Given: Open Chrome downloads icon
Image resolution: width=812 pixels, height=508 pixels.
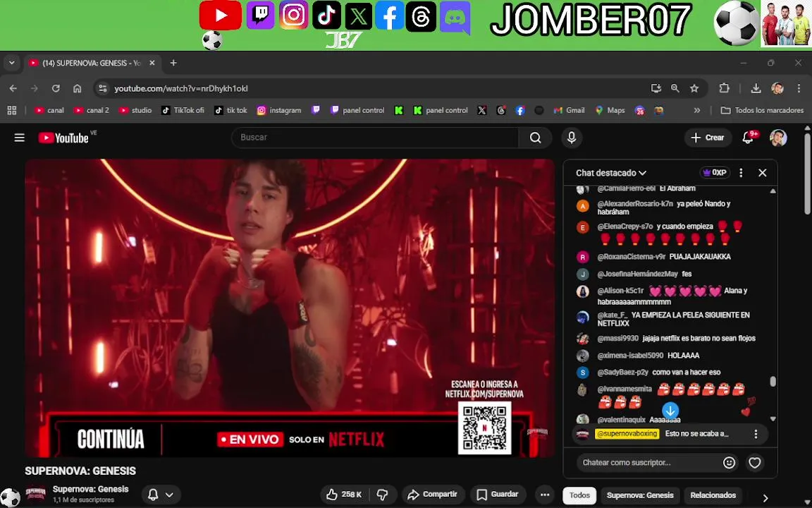Looking at the screenshot, I should click(x=756, y=89).
